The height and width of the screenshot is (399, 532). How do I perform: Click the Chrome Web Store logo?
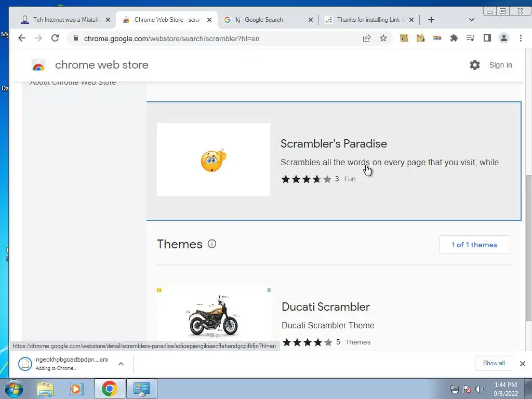38,65
